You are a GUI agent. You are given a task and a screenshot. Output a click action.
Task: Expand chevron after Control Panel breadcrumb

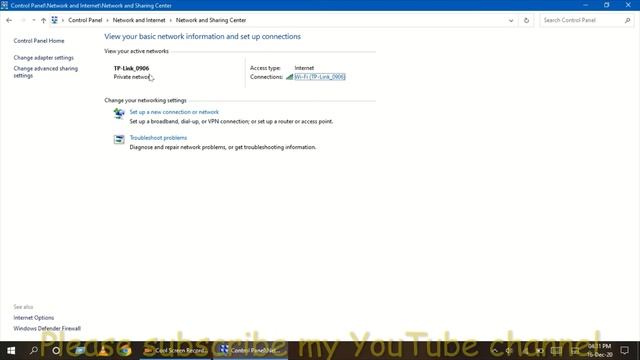(107, 20)
